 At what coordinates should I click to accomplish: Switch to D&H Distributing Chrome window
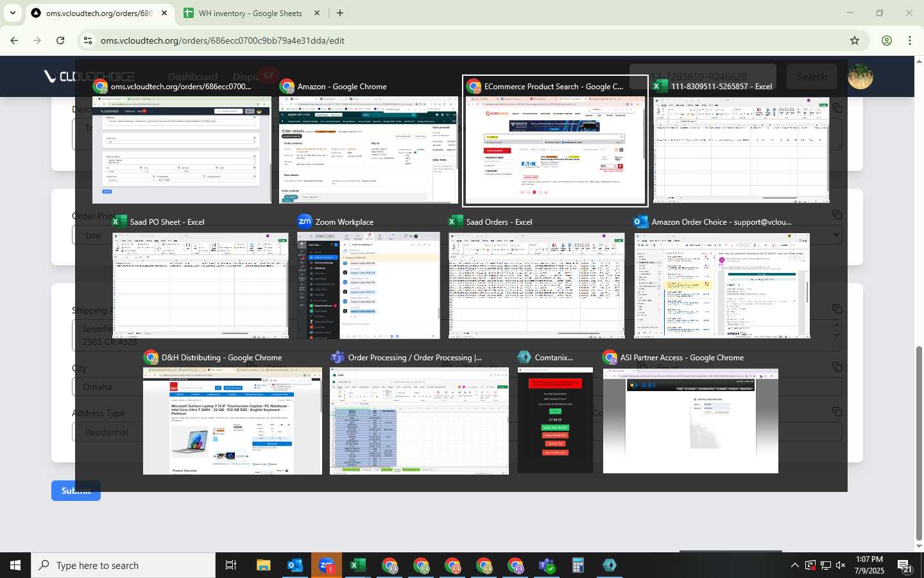pos(232,421)
